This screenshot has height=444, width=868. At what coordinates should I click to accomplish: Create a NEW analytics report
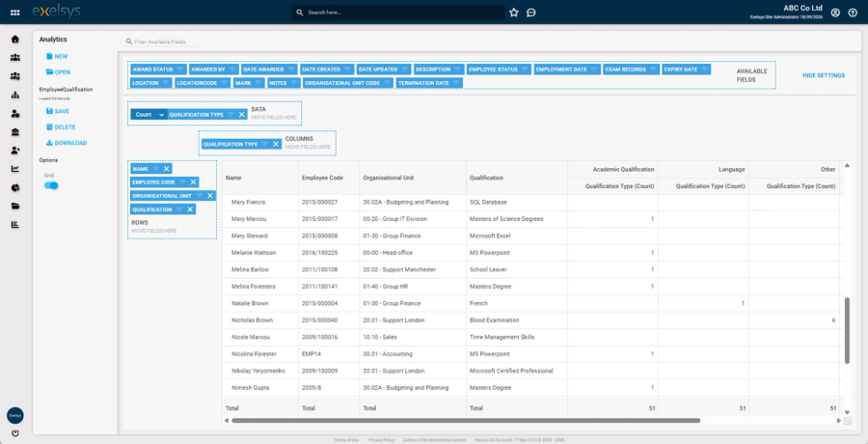tap(57, 57)
